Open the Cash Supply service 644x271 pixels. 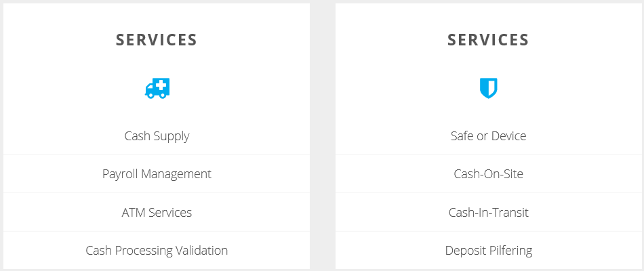tap(157, 136)
